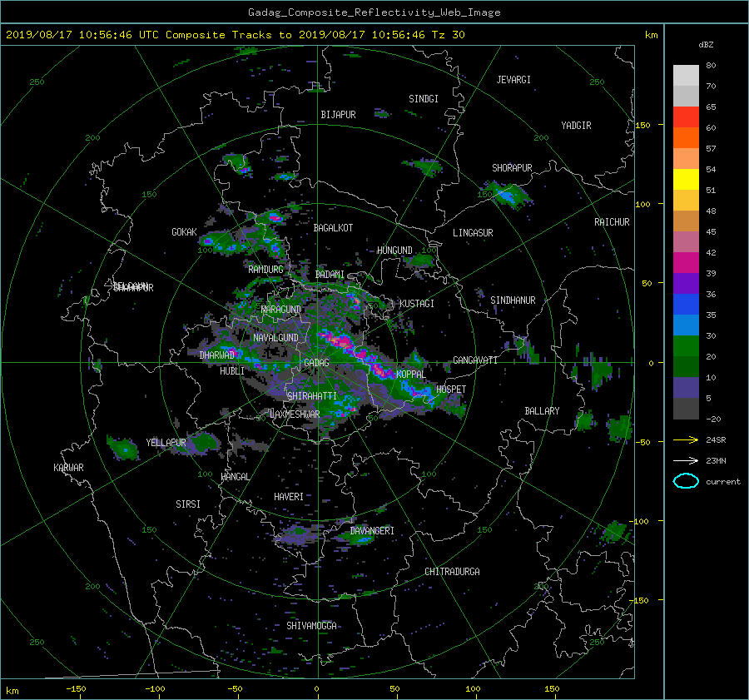Click the GADAG radar center label
Viewport: 749px width, 700px height.
[317, 363]
